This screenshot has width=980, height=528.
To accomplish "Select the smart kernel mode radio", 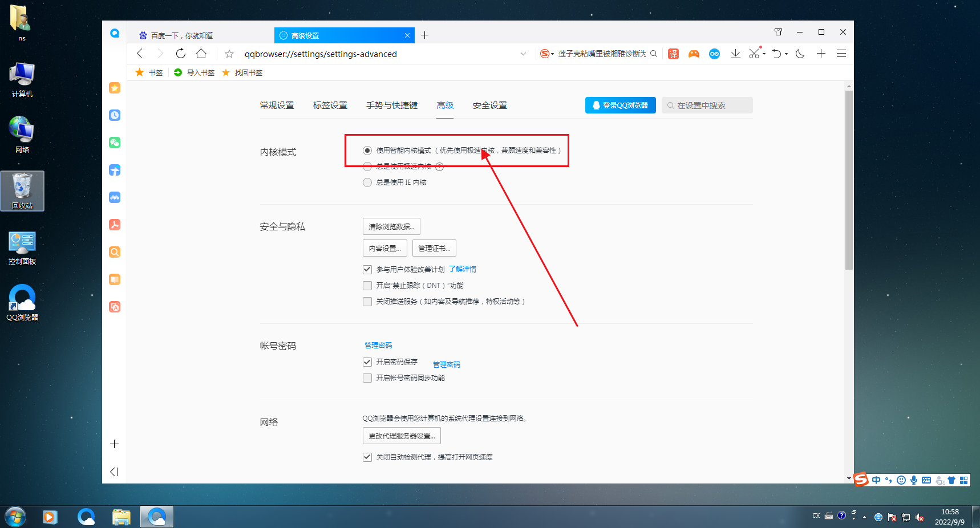I will (367, 151).
